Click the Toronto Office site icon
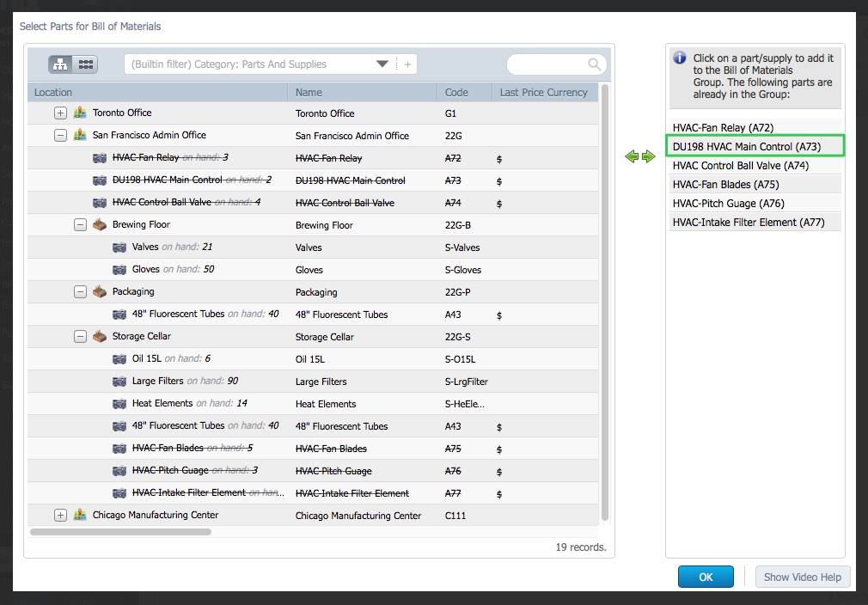 (x=80, y=113)
